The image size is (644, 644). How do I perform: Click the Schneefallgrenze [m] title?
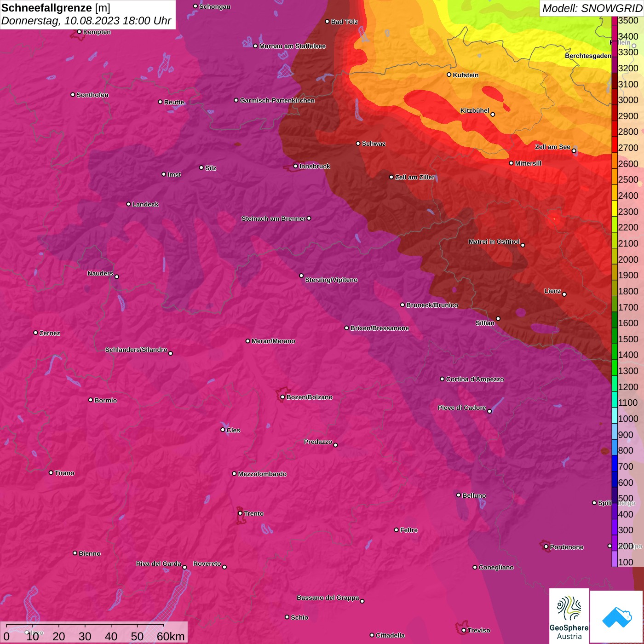pyautogui.click(x=56, y=8)
